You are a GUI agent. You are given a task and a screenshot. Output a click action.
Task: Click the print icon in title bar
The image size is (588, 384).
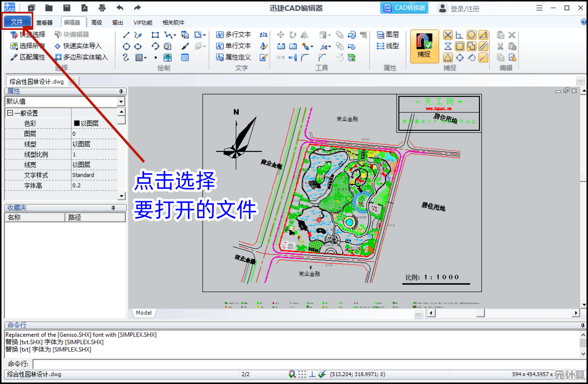click(102, 8)
